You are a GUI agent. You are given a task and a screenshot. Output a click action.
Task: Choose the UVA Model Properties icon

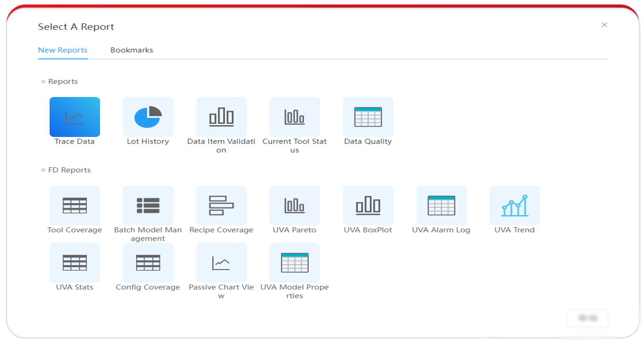point(295,263)
